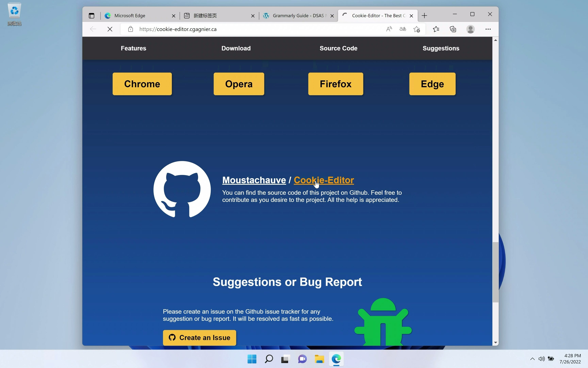Open the Chat app on taskbar
This screenshot has width=588, height=368.
[x=303, y=359]
